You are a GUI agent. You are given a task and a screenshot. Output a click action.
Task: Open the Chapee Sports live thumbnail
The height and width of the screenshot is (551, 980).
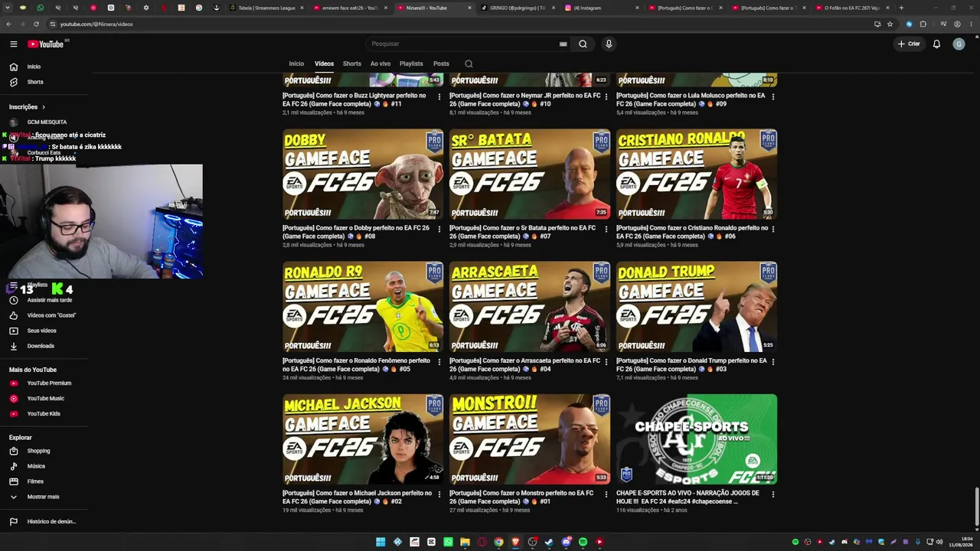(x=697, y=439)
